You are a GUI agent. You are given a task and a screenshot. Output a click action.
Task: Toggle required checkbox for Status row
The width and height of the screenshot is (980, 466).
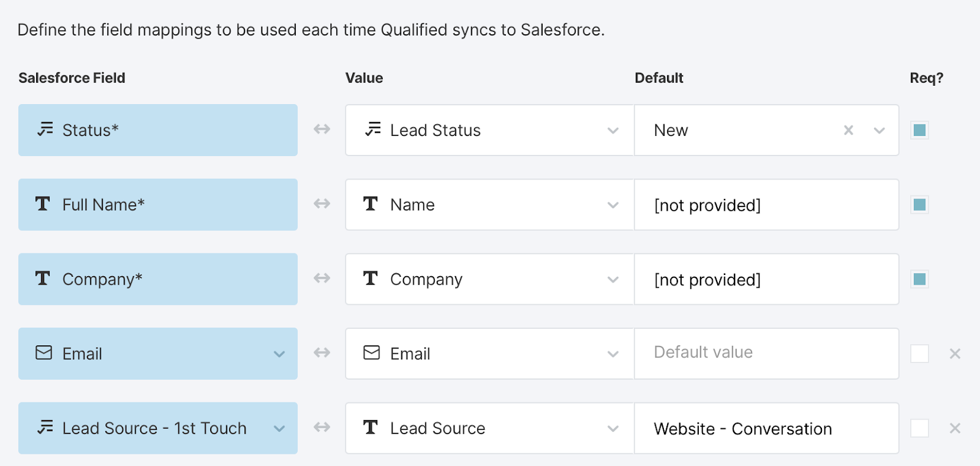point(919,130)
